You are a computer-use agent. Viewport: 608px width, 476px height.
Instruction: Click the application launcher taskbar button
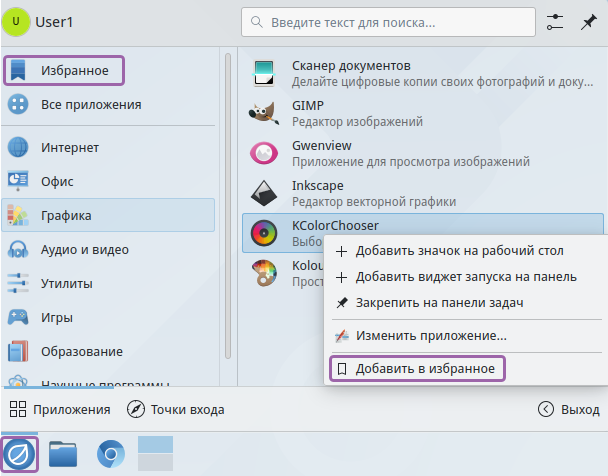pyautogui.click(x=19, y=455)
